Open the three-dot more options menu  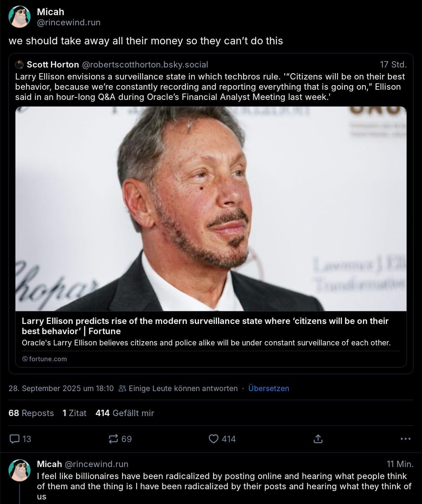[405, 439]
